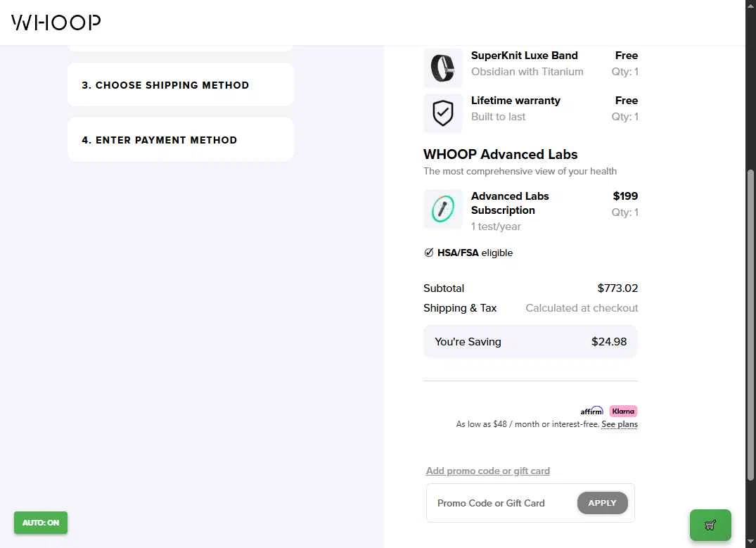
Task: Click the Affirm logo
Action: (591, 411)
